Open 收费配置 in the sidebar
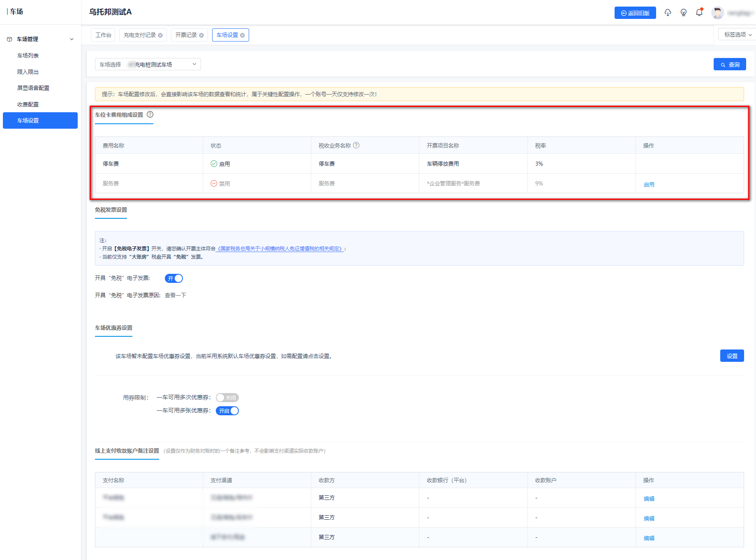The image size is (756, 560). click(x=28, y=104)
